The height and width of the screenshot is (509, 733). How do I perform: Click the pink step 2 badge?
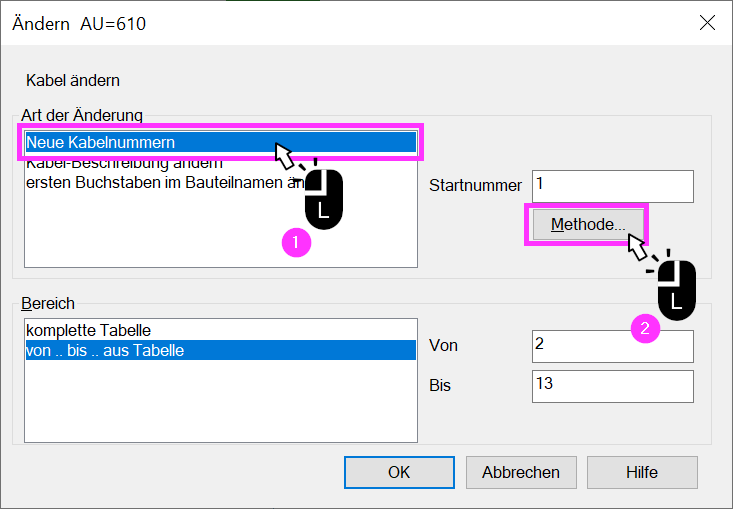[645, 328]
